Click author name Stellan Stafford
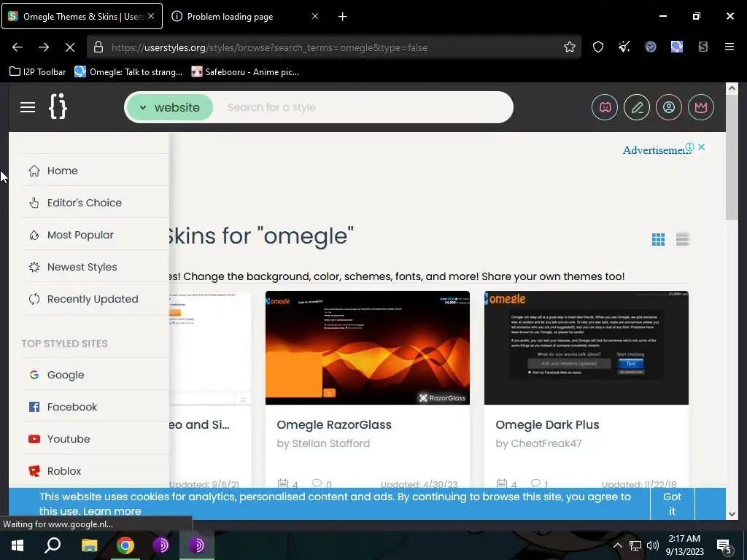Screen dimensions: 747x560 (x=330, y=443)
